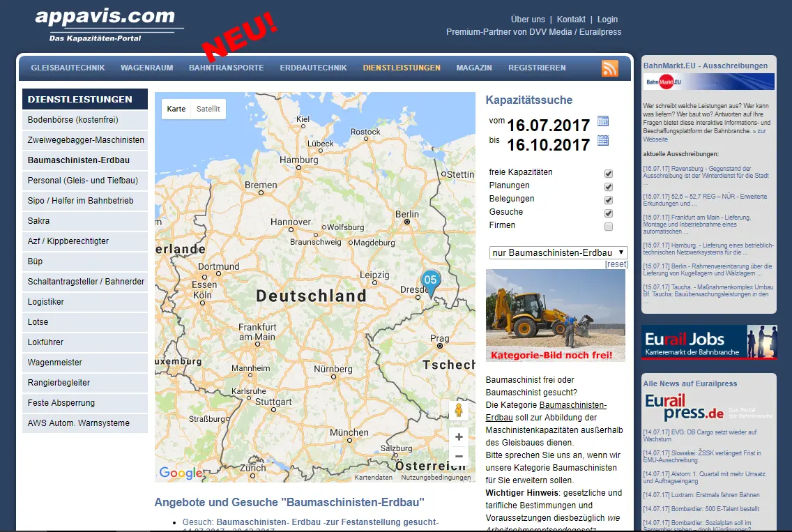Image resolution: width=792 pixels, height=532 pixels.
Task: Disable the Gesuche checkbox
Action: click(609, 213)
